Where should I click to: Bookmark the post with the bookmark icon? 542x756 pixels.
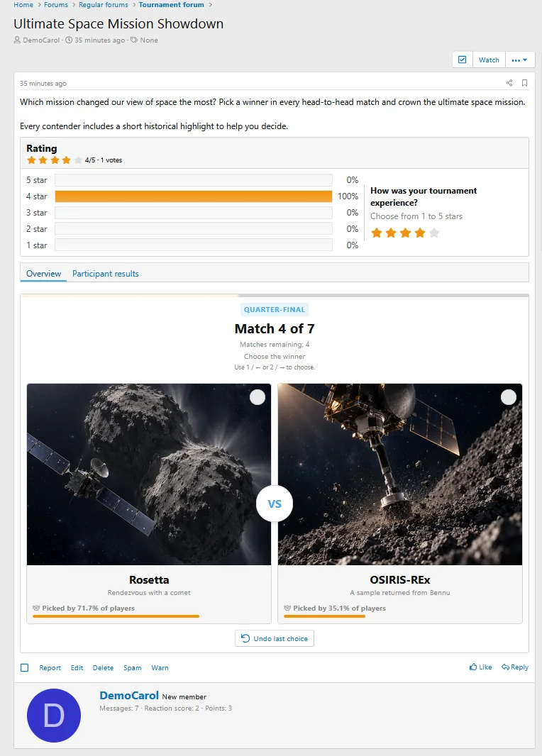(x=525, y=83)
